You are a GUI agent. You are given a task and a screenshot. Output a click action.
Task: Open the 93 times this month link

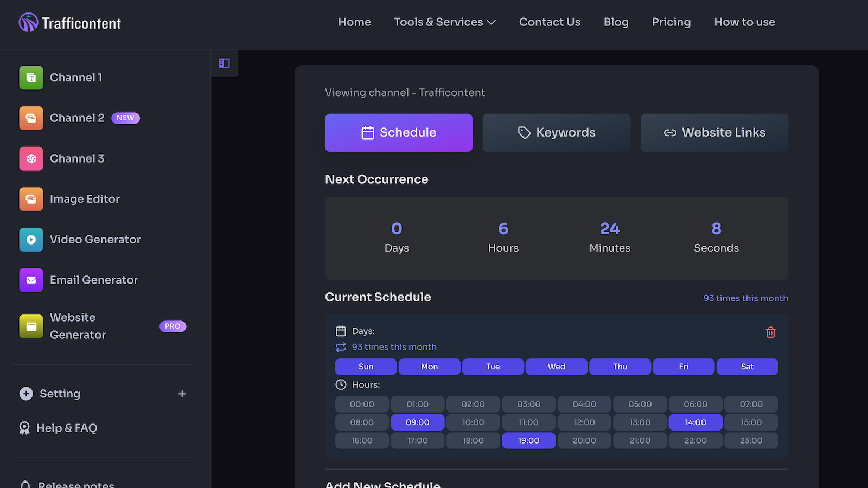(745, 298)
